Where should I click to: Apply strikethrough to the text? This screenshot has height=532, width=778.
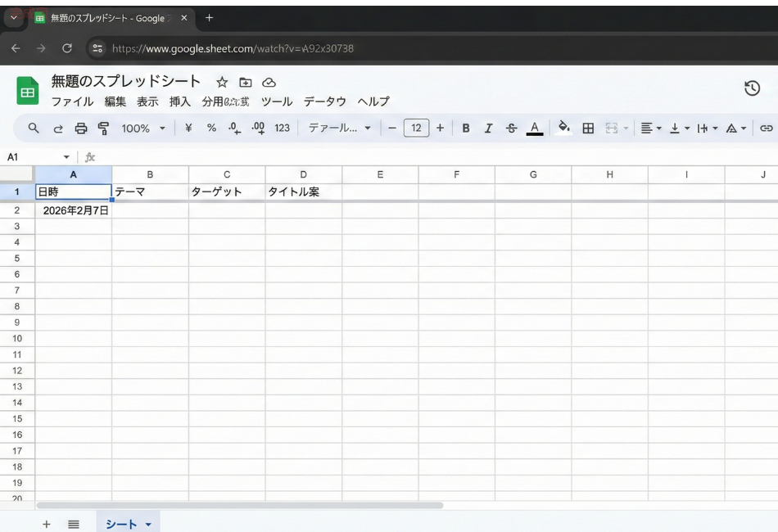coord(510,128)
